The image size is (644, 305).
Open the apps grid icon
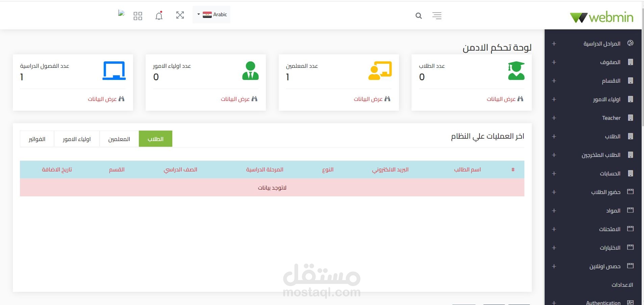pos(138,15)
